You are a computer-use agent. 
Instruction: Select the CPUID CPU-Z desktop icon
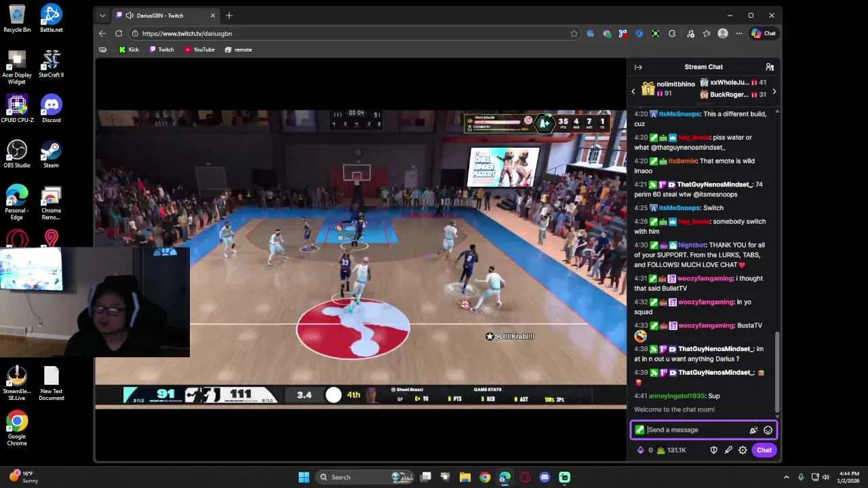pos(17,108)
